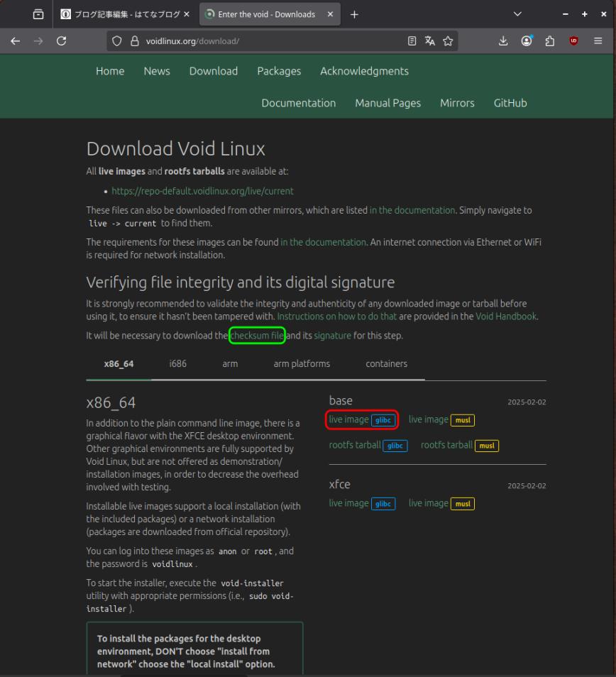The width and height of the screenshot is (616, 677).
Task: Click the site security padlock icon
Action: [135, 41]
